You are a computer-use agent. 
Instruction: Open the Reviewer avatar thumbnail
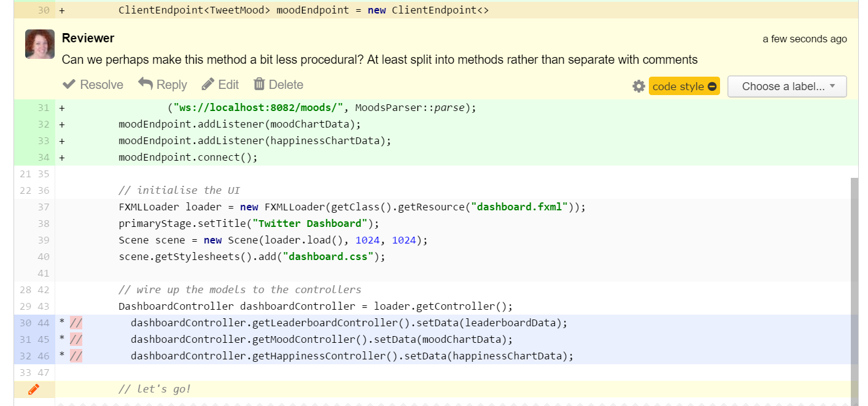coord(40,44)
